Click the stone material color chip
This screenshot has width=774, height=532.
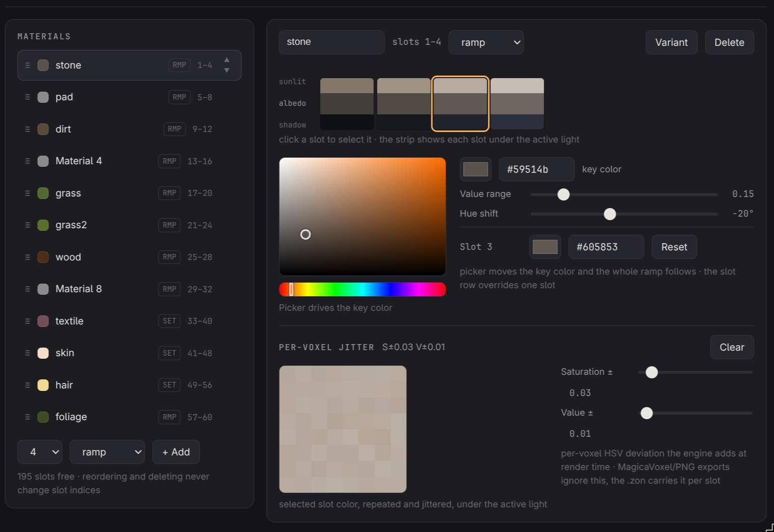coord(43,65)
